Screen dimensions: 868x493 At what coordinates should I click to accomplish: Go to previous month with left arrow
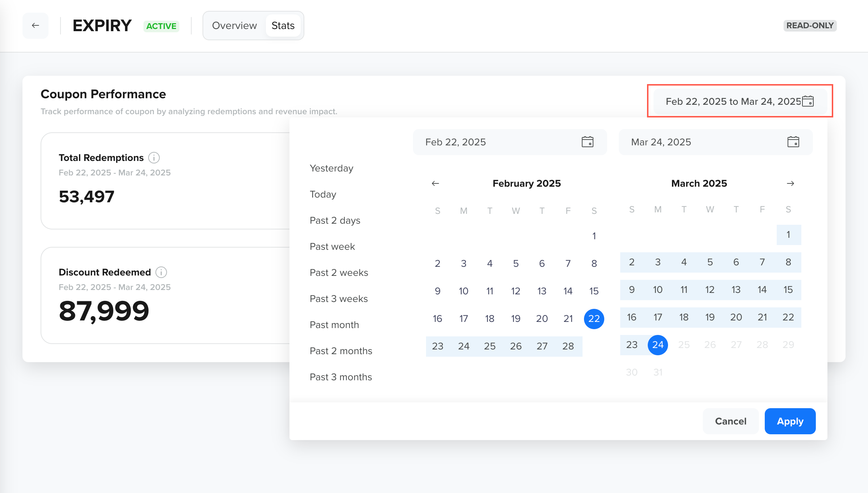pyautogui.click(x=435, y=183)
